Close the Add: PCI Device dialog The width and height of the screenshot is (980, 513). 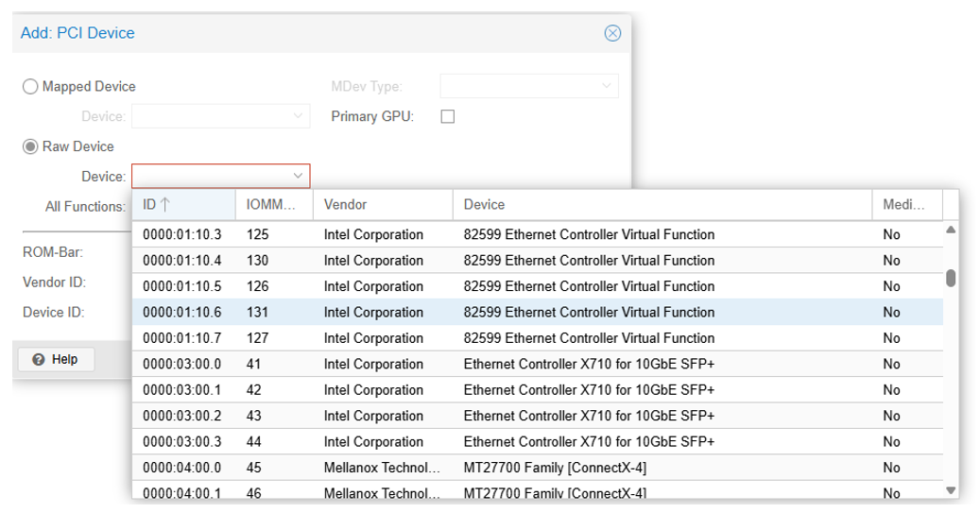point(612,33)
